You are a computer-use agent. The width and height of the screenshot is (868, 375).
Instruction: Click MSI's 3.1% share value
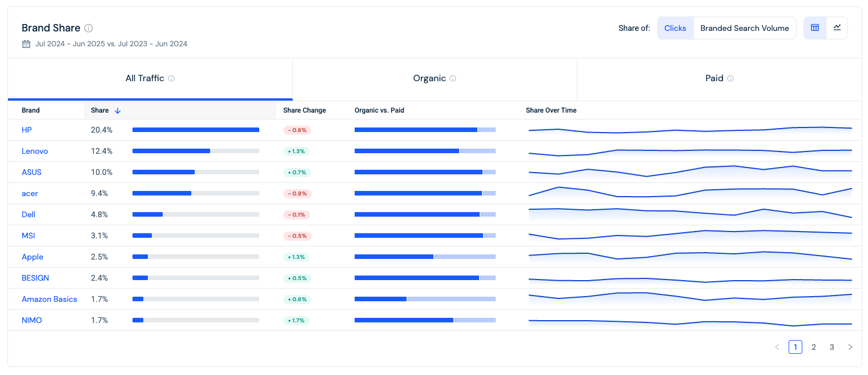[99, 236]
